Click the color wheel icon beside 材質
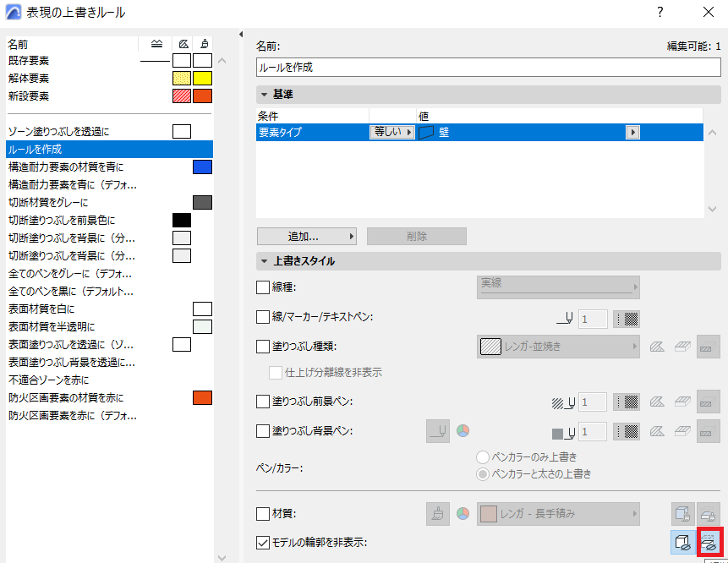This screenshot has height=563, width=728. (x=463, y=513)
